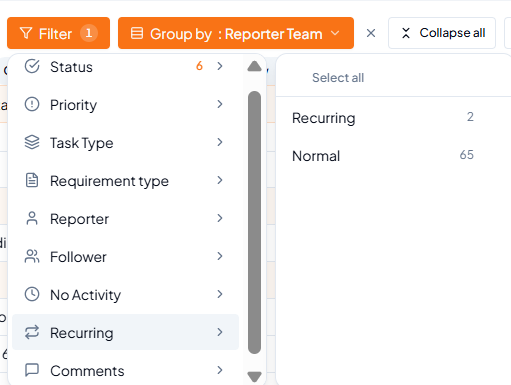Click the Reporter person icon
Image resolution: width=511 pixels, height=385 pixels.
[32, 218]
